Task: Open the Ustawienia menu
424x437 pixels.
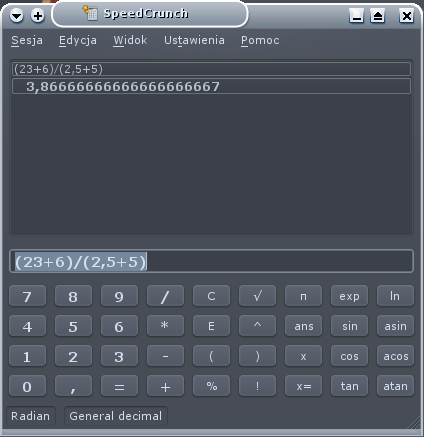Action: click(194, 40)
